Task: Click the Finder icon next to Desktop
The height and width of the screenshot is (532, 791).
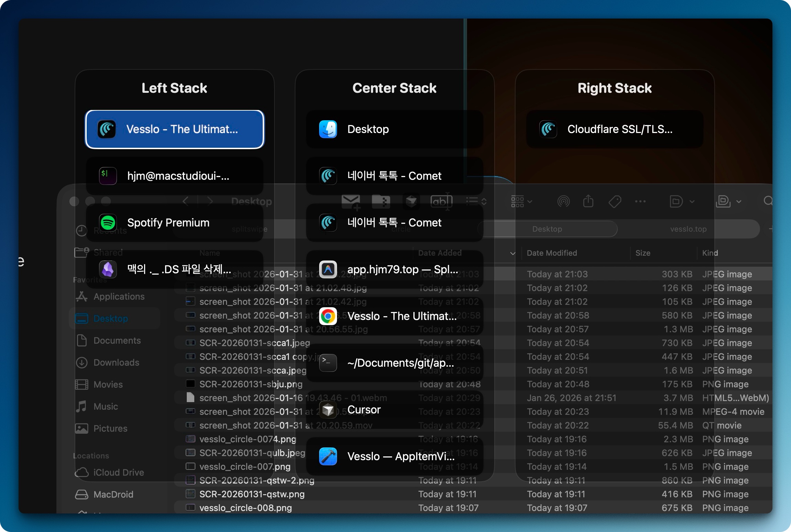Action: point(328,129)
